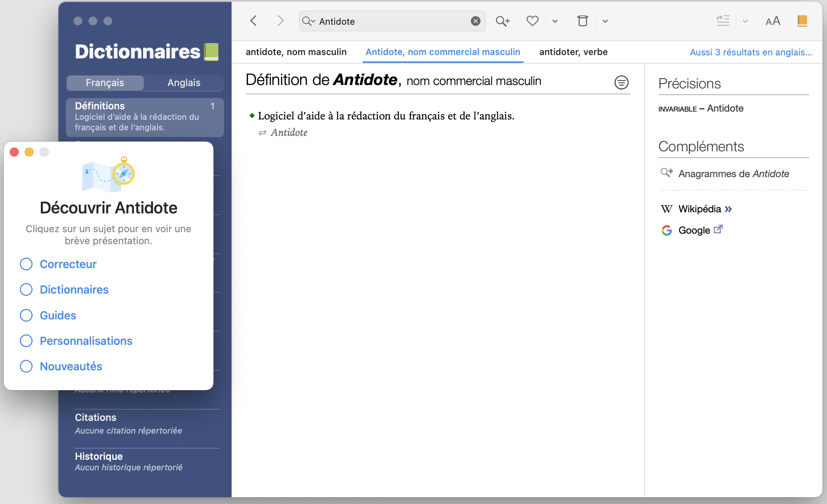The height and width of the screenshot is (504, 827).
Task: Minimize the Découvrir Antidote window
Action: [x=29, y=152]
